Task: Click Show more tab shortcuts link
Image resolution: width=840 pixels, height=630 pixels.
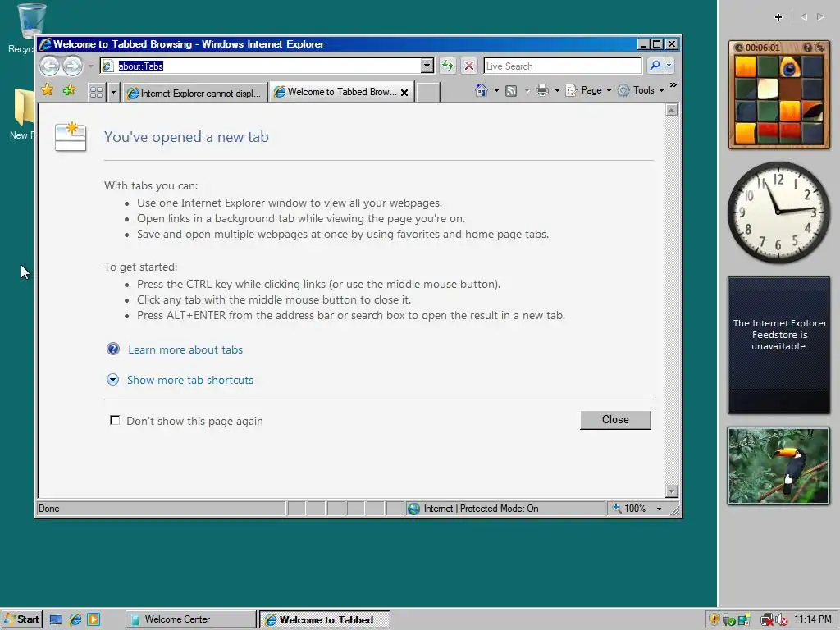Action: point(190,380)
